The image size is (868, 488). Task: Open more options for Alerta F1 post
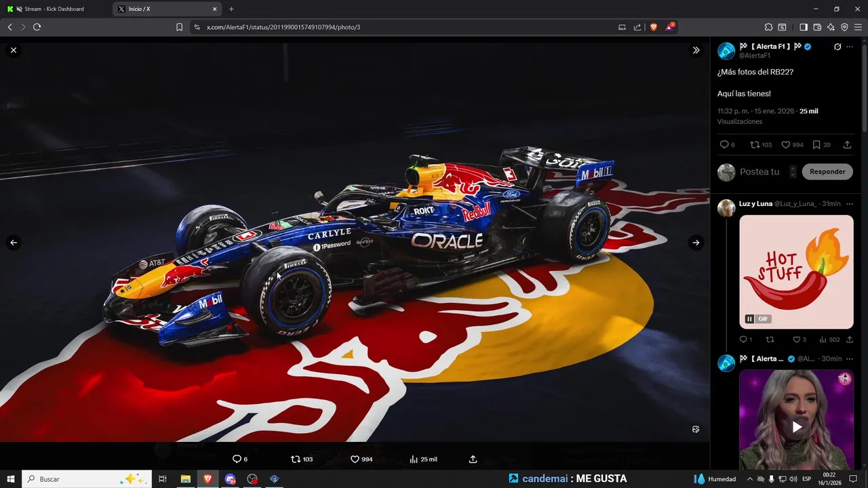[x=850, y=47]
